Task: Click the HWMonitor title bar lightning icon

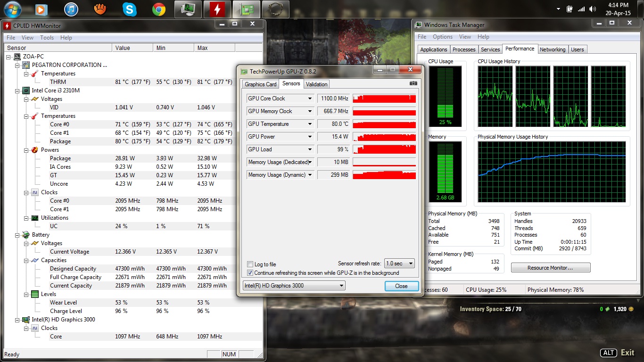Action: [x=7, y=25]
